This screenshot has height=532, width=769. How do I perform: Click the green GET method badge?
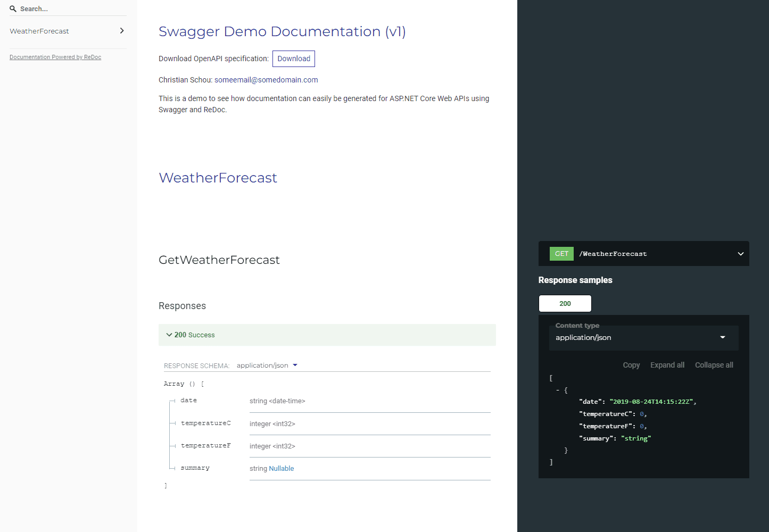click(x=561, y=253)
